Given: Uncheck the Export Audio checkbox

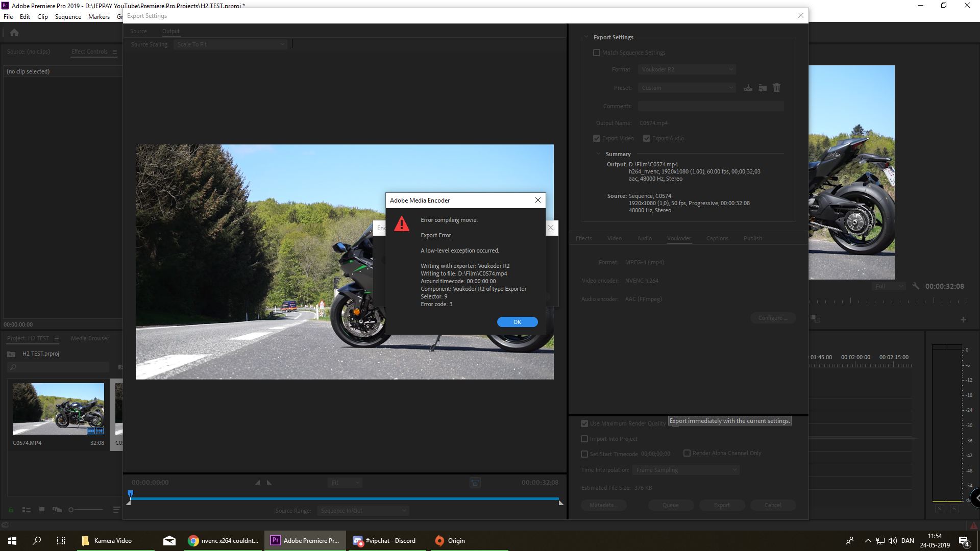Looking at the screenshot, I should (647, 138).
